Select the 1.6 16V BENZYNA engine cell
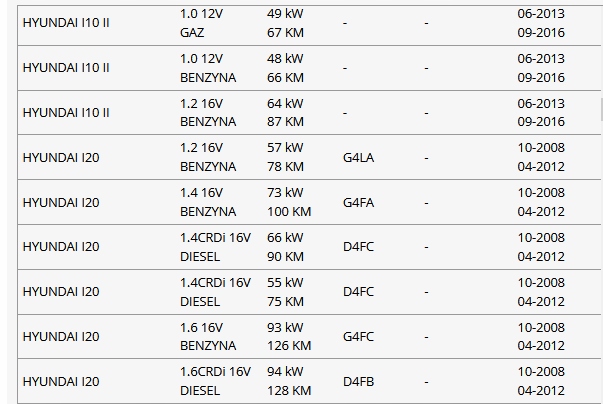Viewport: 603px width, 404px height. click(x=207, y=337)
